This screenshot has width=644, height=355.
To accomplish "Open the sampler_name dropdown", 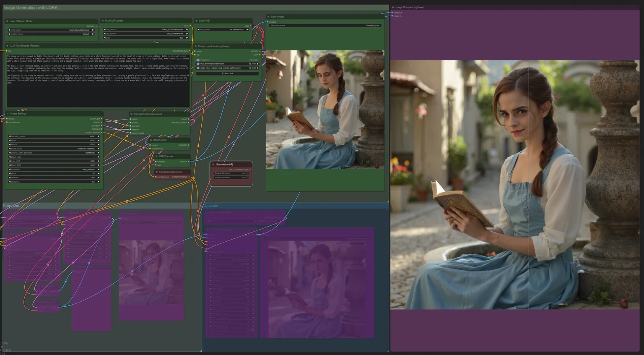I will coord(54,136).
